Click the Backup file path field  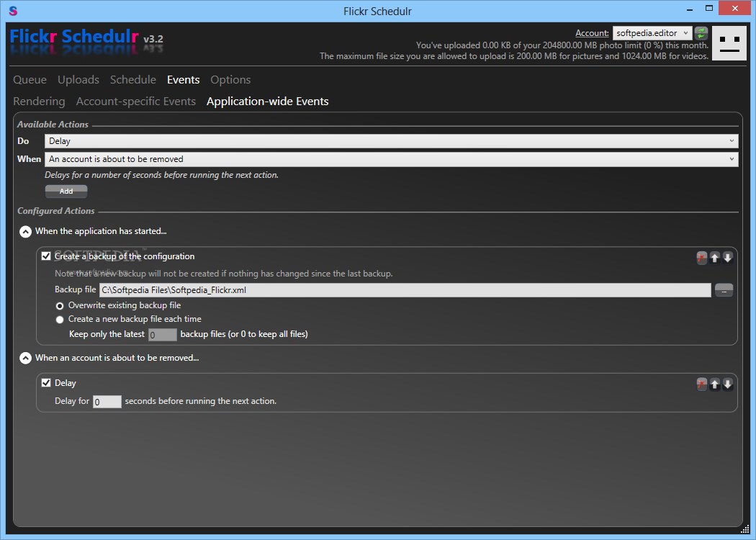tap(405, 290)
